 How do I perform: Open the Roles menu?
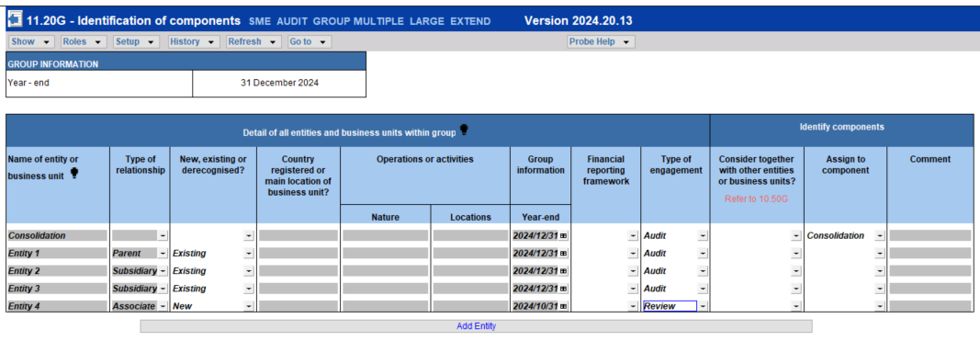click(x=84, y=42)
